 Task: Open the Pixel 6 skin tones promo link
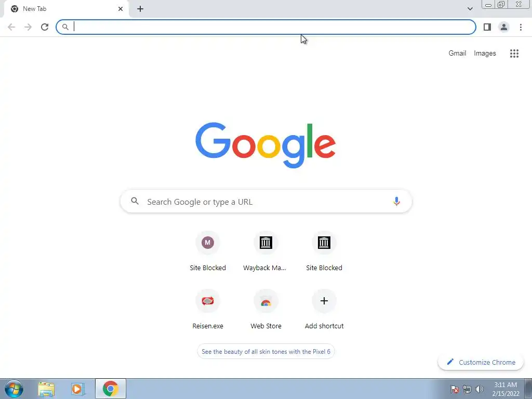pyautogui.click(x=265, y=352)
